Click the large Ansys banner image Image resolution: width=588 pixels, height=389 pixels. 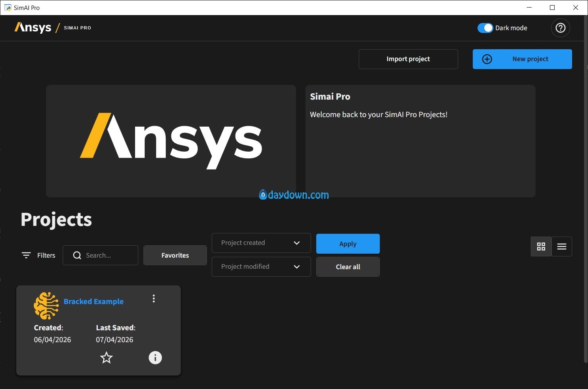click(171, 141)
